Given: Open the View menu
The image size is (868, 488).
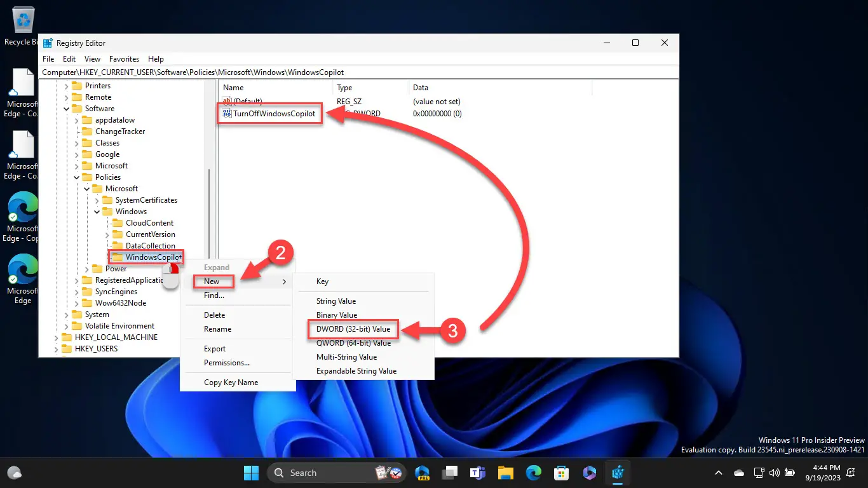Looking at the screenshot, I should pos(92,58).
